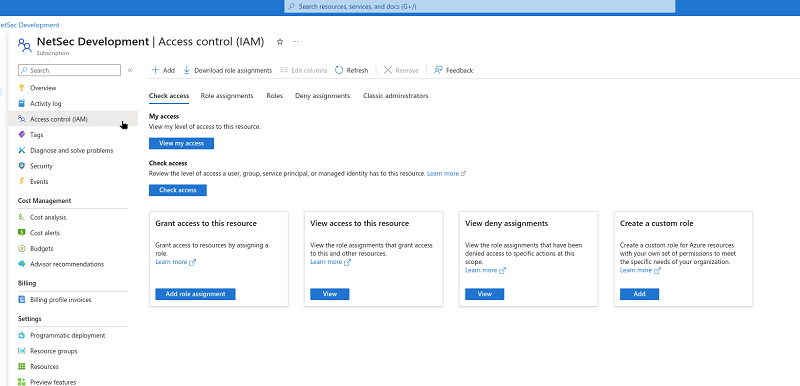800x386 pixels.
Task: Click View in View access to this resource card
Action: (330, 294)
